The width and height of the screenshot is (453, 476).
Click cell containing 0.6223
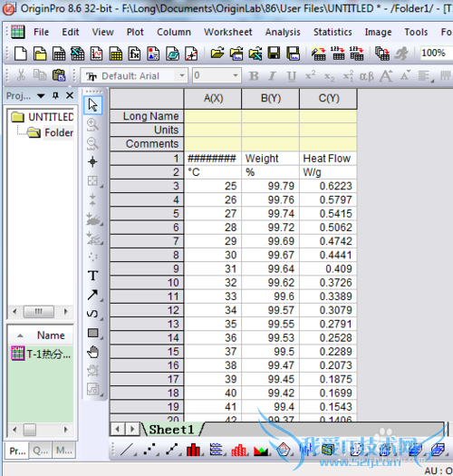click(x=328, y=186)
